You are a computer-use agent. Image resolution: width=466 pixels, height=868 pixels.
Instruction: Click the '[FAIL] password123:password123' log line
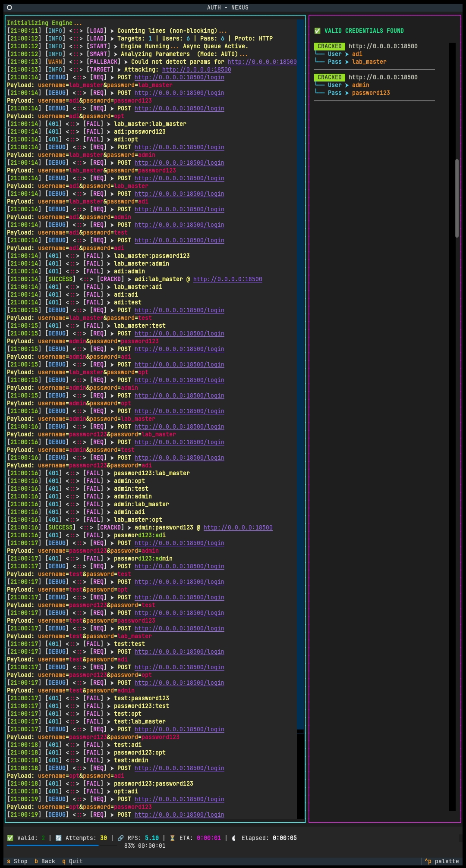[100, 783]
